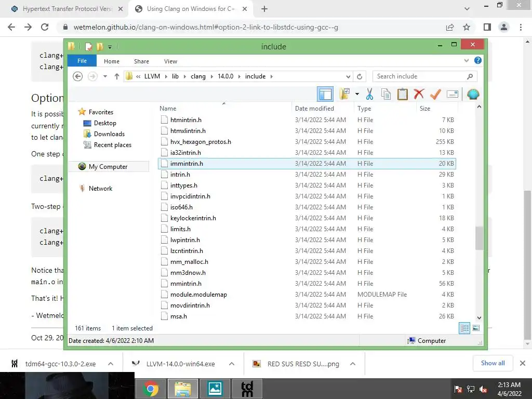Select the file intrin.h

(180, 175)
